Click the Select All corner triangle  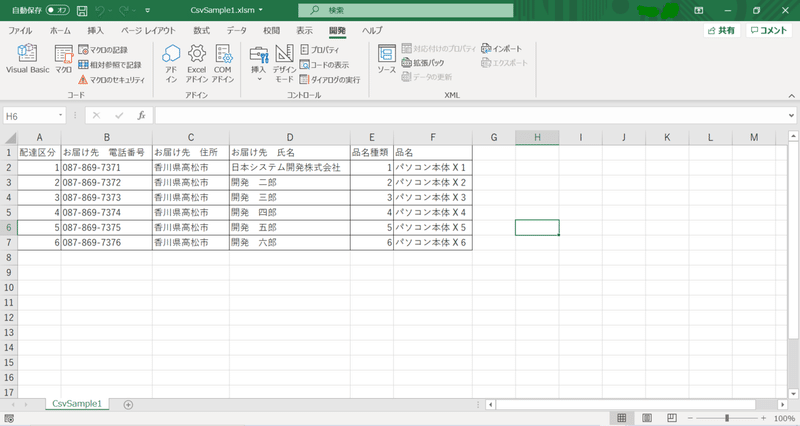(x=10, y=138)
